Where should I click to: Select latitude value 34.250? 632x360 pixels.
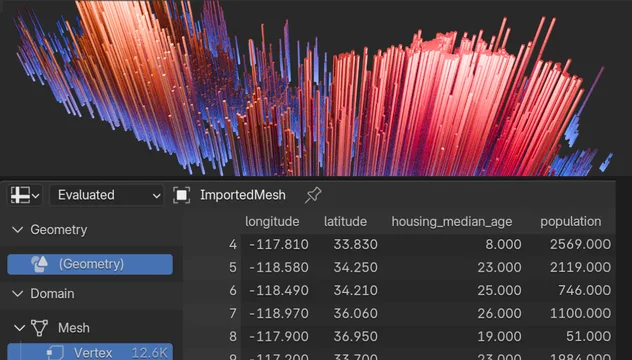[x=356, y=267]
